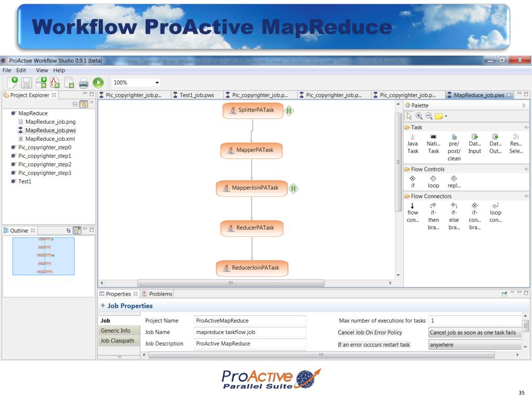Pick the flow connection connector
This screenshot has height=399, width=532.
[413, 212]
